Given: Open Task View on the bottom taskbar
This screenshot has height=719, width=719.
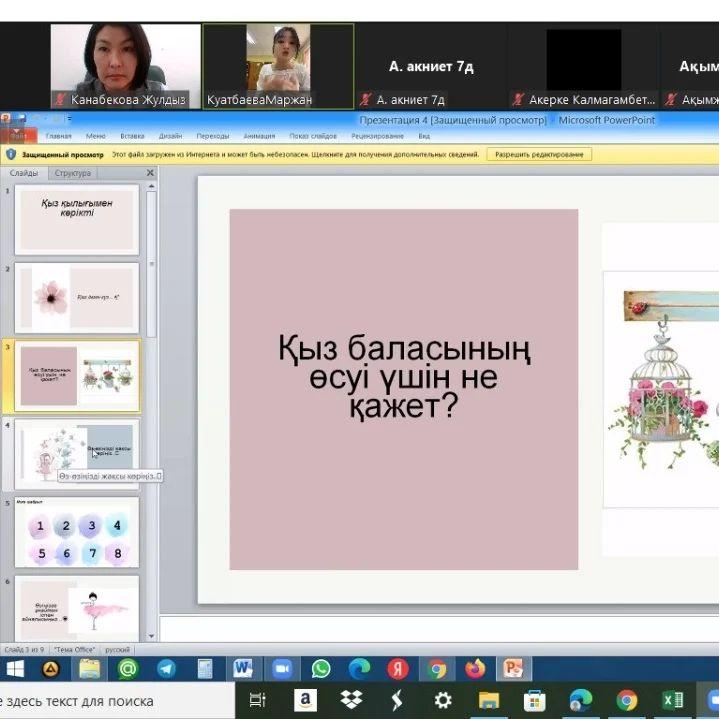Looking at the screenshot, I should pos(257,700).
